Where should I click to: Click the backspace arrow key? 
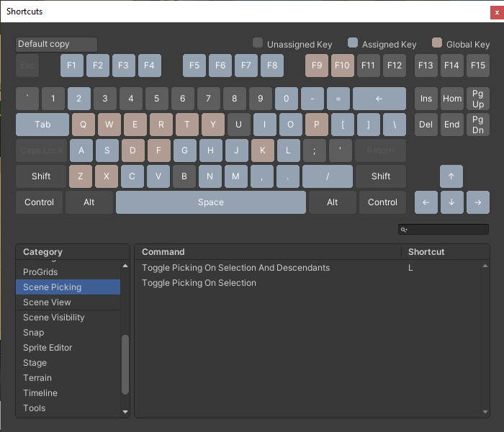pos(379,99)
